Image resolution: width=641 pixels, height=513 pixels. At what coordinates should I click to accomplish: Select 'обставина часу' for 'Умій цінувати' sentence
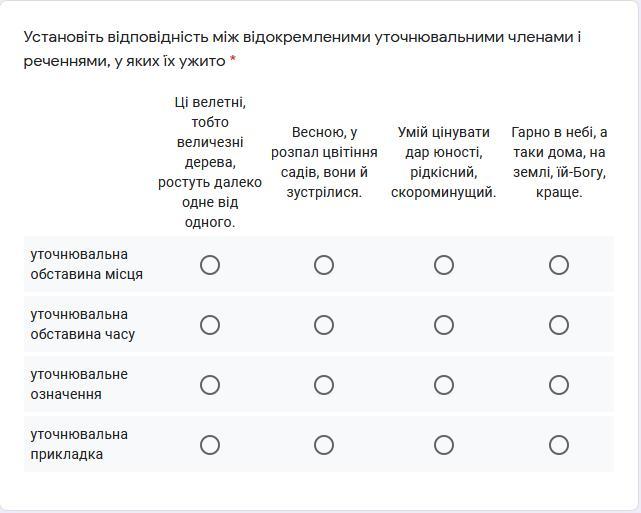(444, 325)
